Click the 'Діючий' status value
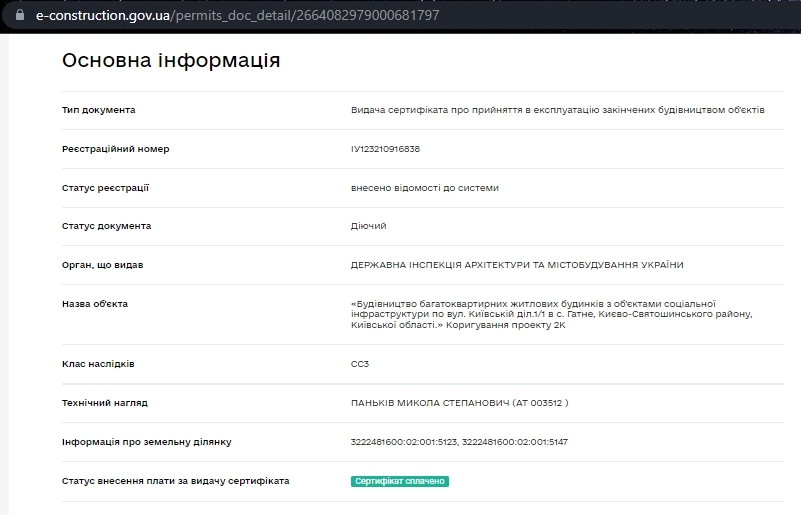The height and width of the screenshot is (515, 801). coord(368,226)
